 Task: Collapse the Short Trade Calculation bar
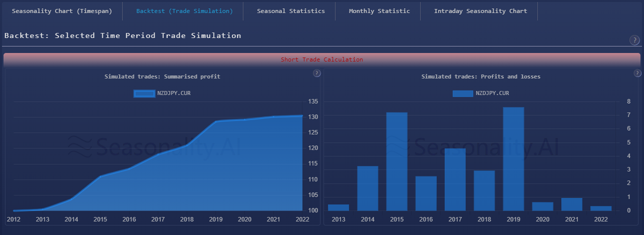click(x=321, y=59)
